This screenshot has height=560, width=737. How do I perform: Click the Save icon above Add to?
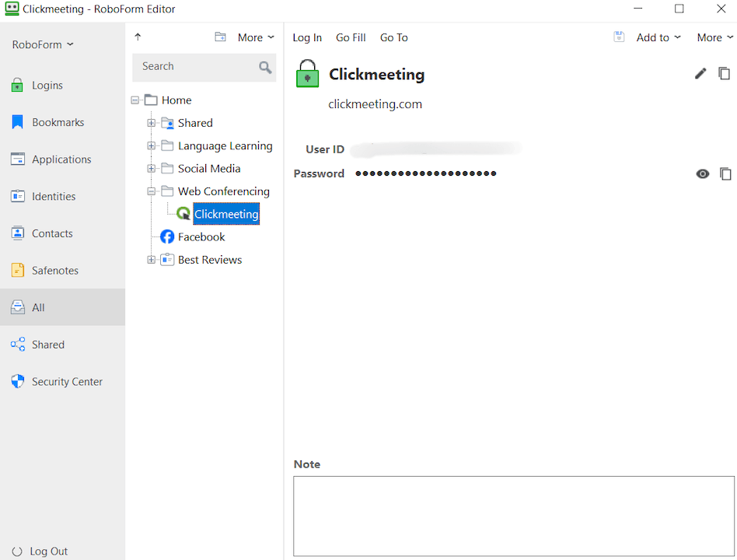[x=619, y=37]
